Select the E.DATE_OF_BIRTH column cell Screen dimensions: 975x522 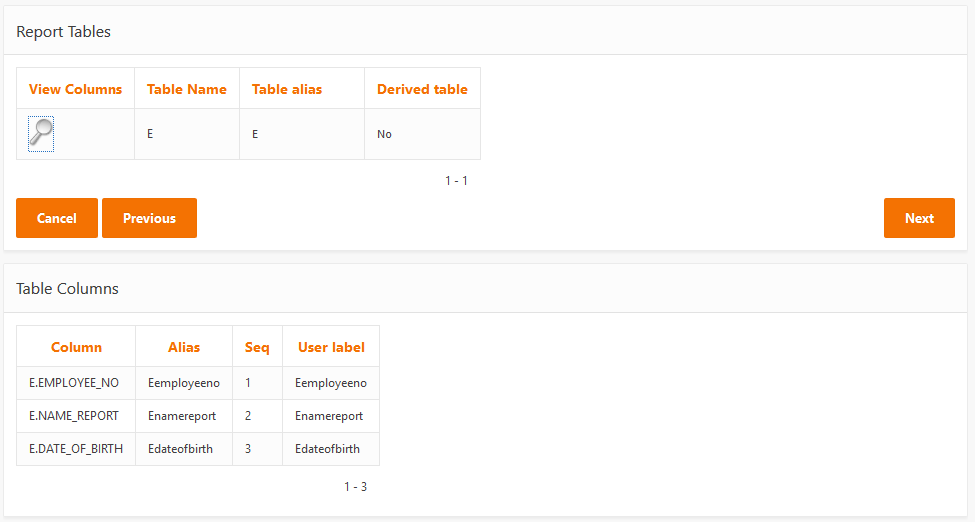coord(76,449)
